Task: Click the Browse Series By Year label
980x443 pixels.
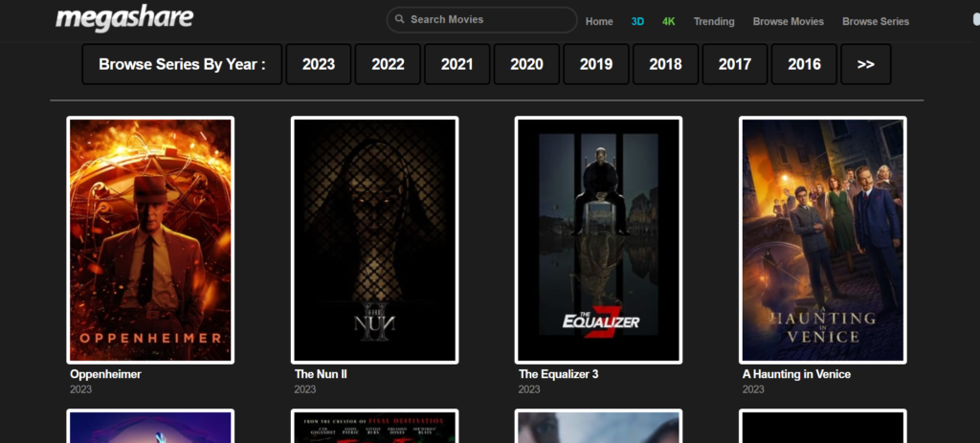Action: pyautogui.click(x=182, y=64)
